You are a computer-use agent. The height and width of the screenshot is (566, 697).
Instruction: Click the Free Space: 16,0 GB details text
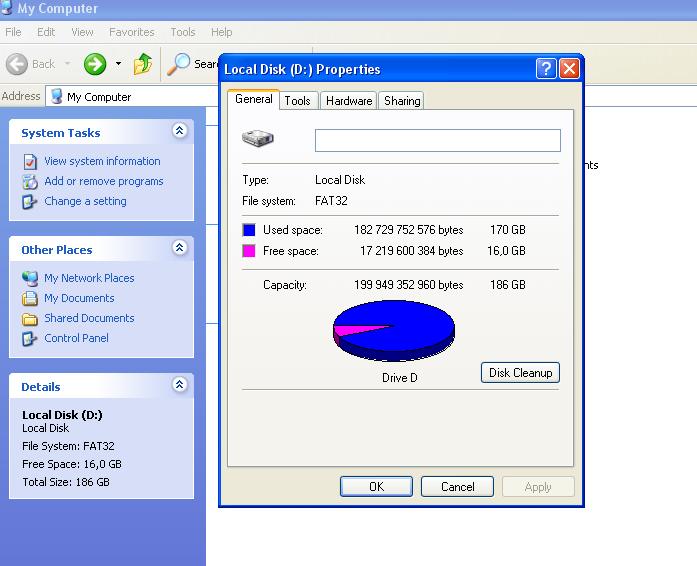tap(72, 464)
